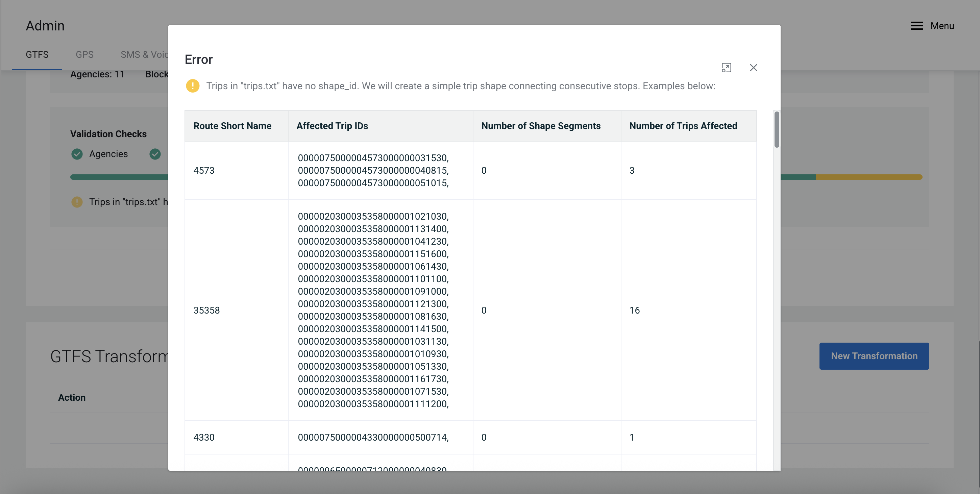Switch to the GTFS tab
The width and height of the screenshot is (980, 494).
[37, 54]
